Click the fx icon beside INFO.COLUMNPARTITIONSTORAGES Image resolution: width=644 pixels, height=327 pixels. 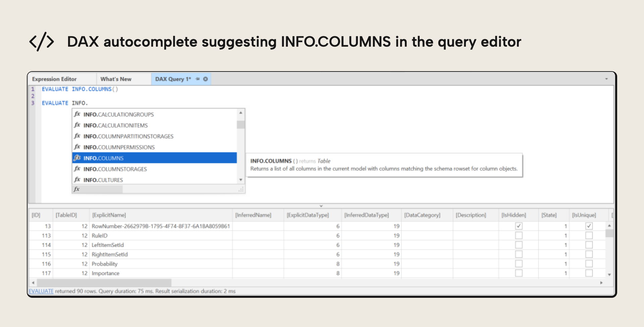pyautogui.click(x=77, y=136)
